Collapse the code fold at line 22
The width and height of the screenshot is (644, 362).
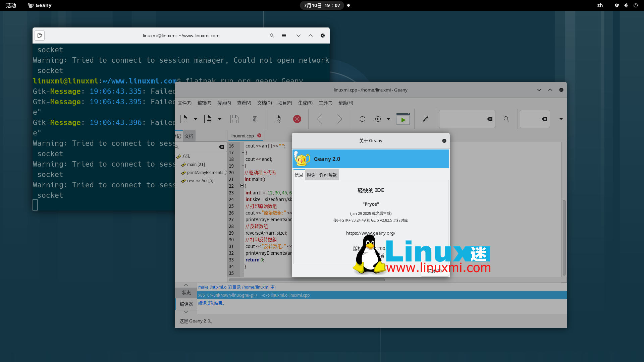point(242,186)
